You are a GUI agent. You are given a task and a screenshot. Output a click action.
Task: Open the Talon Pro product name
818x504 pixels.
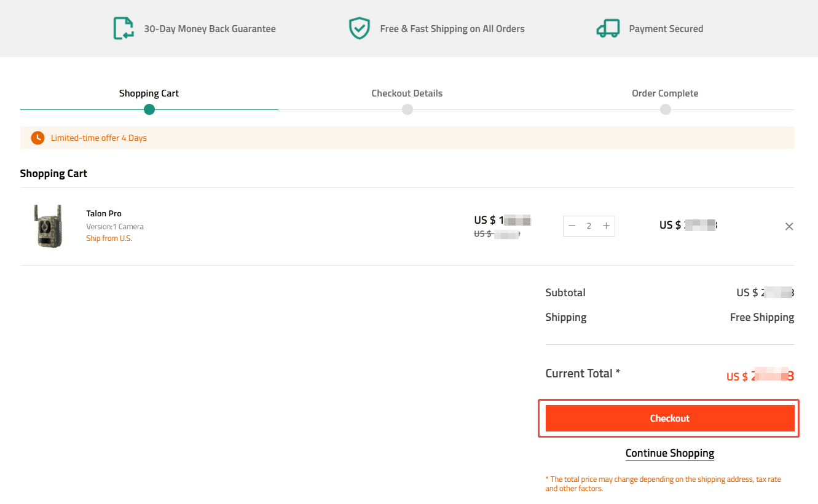click(x=104, y=213)
